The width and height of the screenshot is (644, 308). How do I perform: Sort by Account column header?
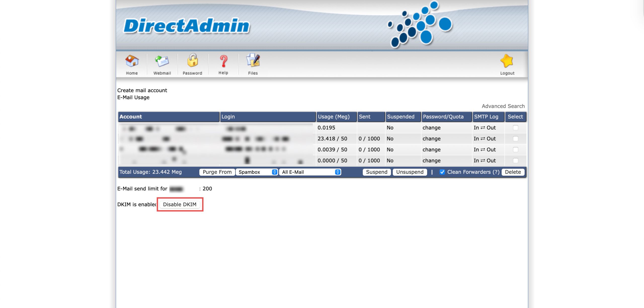pyautogui.click(x=131, y=117)
